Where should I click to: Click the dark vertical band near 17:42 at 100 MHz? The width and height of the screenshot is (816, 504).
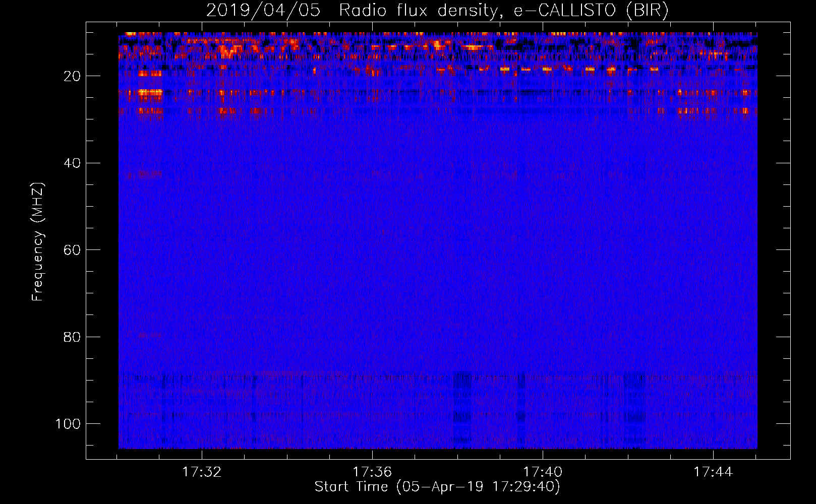point(634,410)
